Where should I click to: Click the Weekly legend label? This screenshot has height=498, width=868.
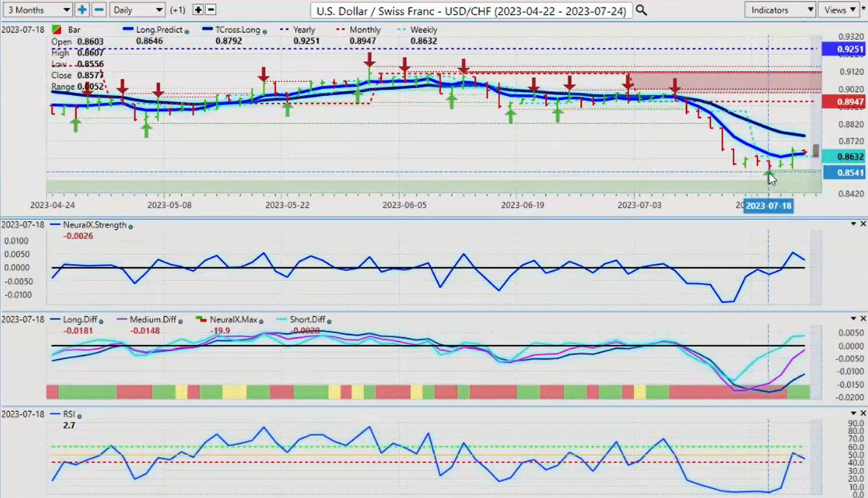[x=424, y=30]
